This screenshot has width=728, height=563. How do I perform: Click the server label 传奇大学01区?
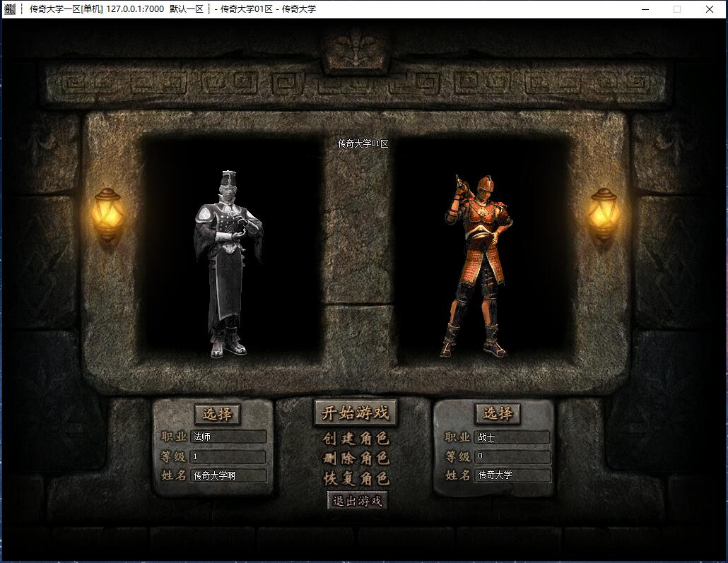[x=363, y=144]
